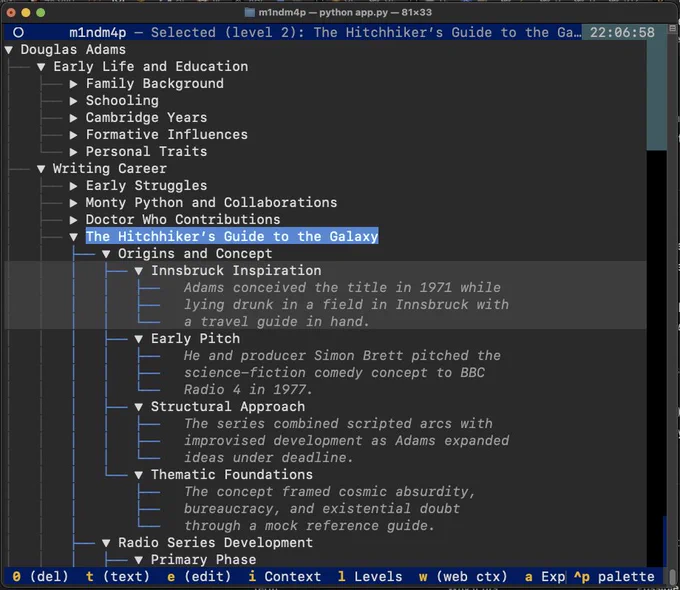Click the 'l Levels' footer option
Image resolution: width=680 pixels, height=590 pixels.
tap(370, 576)
